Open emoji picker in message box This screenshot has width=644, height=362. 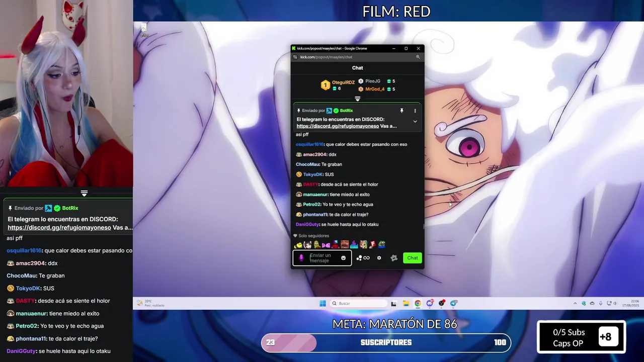click(344, 258)
